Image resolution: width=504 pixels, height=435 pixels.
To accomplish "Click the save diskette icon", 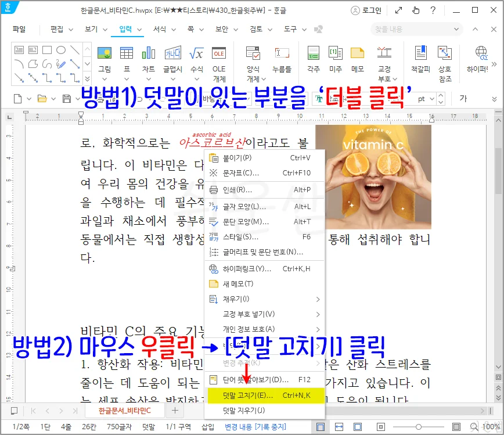I will point(67,99).
